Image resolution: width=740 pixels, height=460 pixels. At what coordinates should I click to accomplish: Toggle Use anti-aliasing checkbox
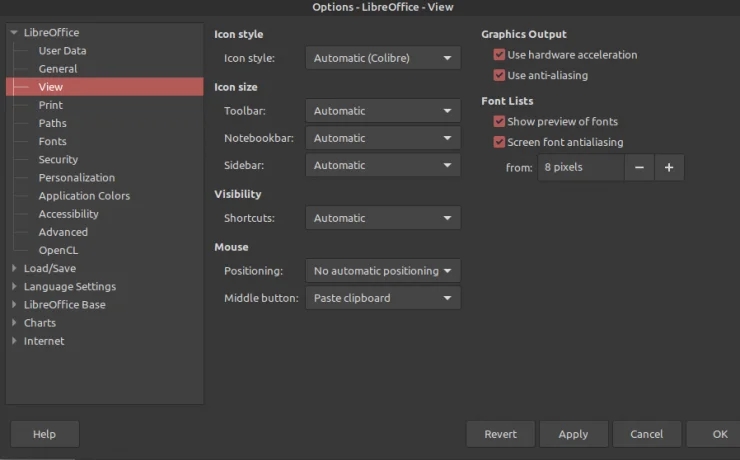(499, 75)
